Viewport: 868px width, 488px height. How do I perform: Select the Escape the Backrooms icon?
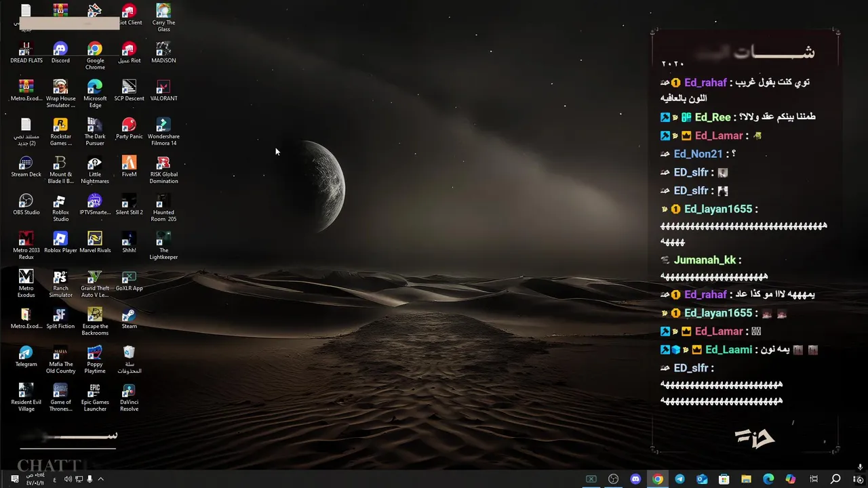click(95, 321)
